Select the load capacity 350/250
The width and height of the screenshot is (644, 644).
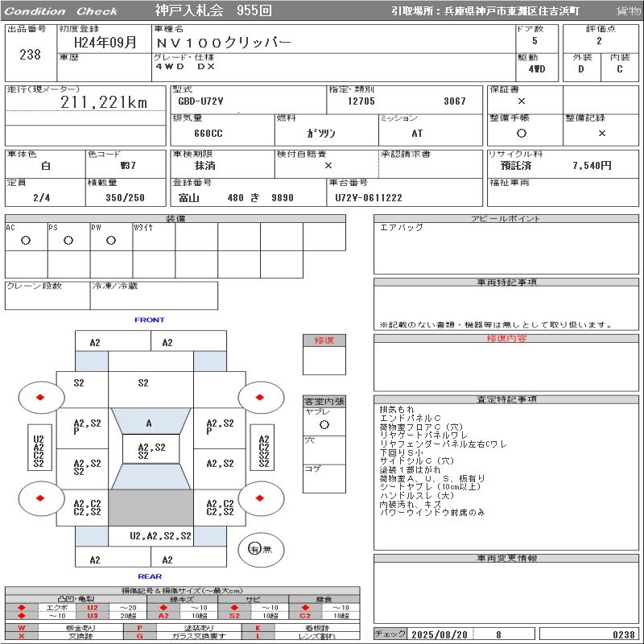click(126, 197)
